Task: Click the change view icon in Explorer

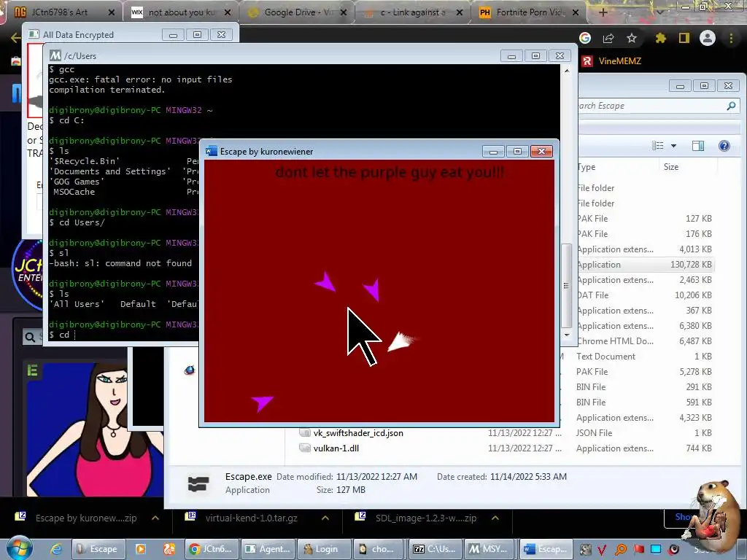Action: click(658, 146)
